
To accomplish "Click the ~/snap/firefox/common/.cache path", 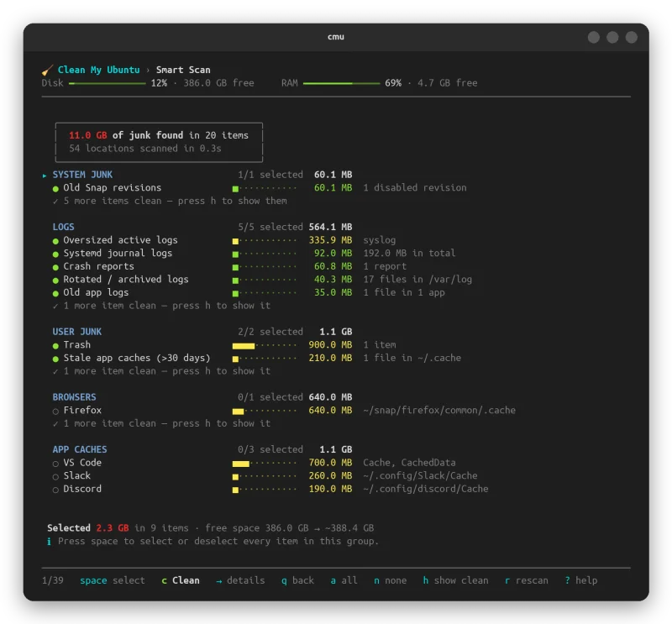I will (x=438, y=410).
